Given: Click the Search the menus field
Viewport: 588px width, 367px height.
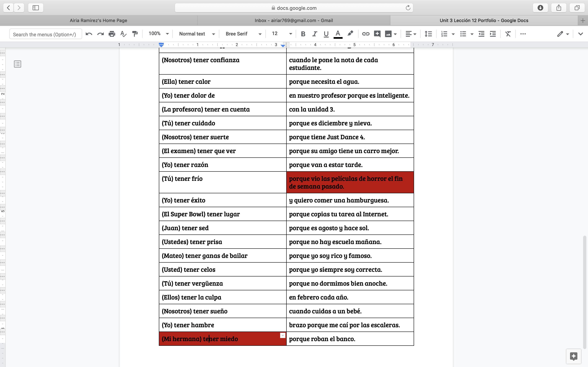Looking at the screenshot, I should point(46,34).
